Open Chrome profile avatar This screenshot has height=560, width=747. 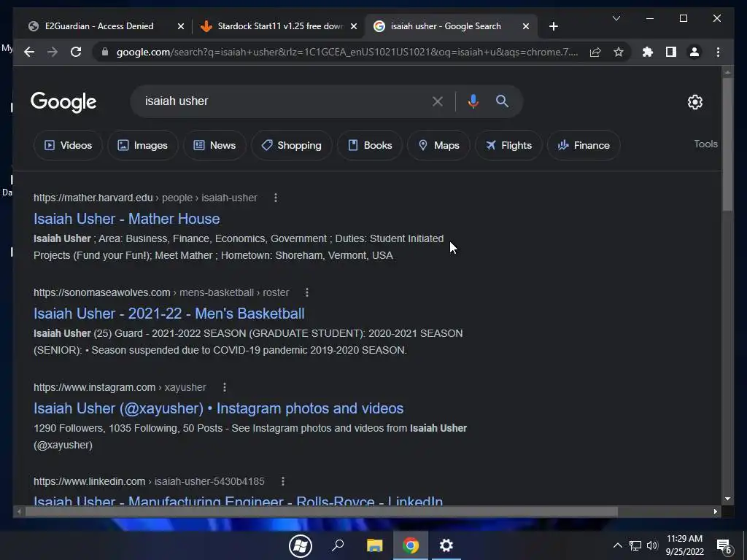pyautogui.click(x=694, y=52)
